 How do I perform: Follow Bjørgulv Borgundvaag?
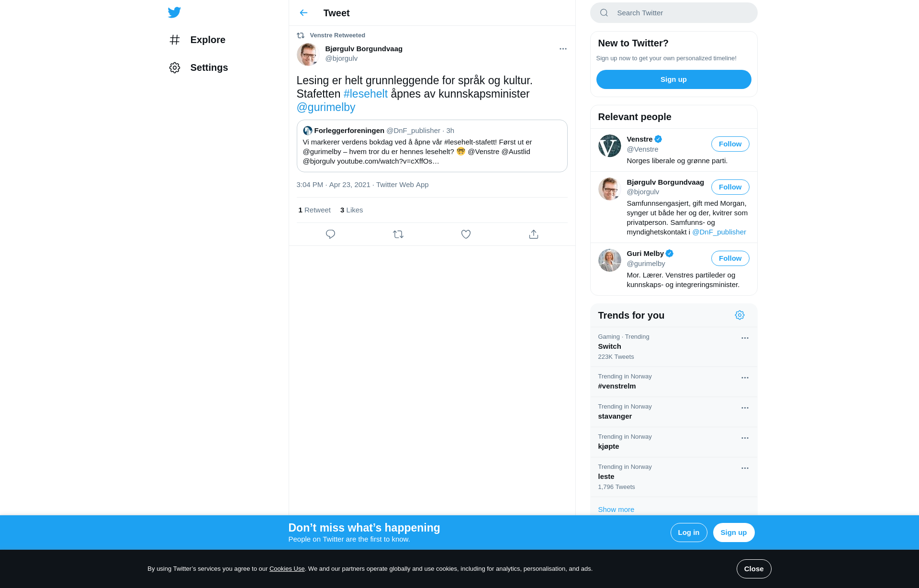730,187
